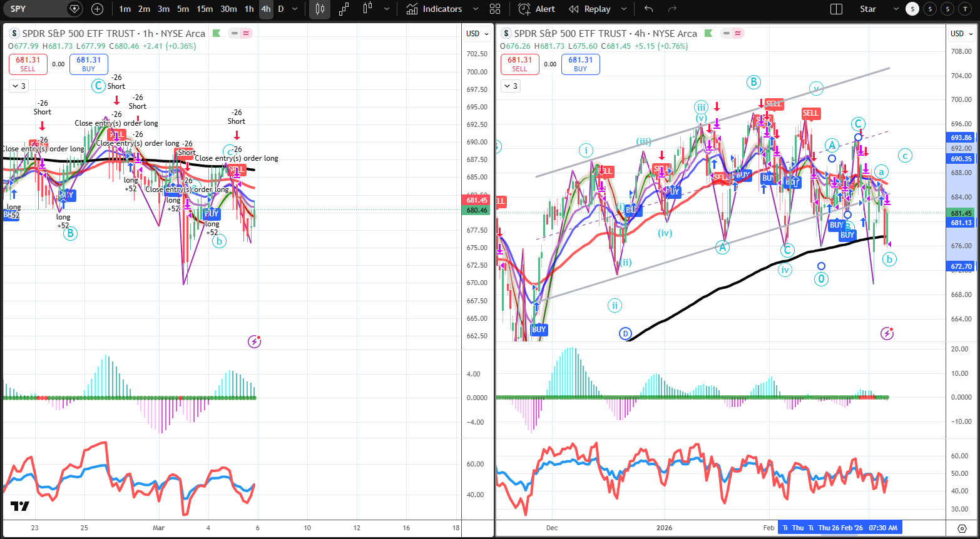Click the 'Thu 26 Feb '26' date label
The width and height of the screenshot is (980, 539).
[x=840, y=528]
